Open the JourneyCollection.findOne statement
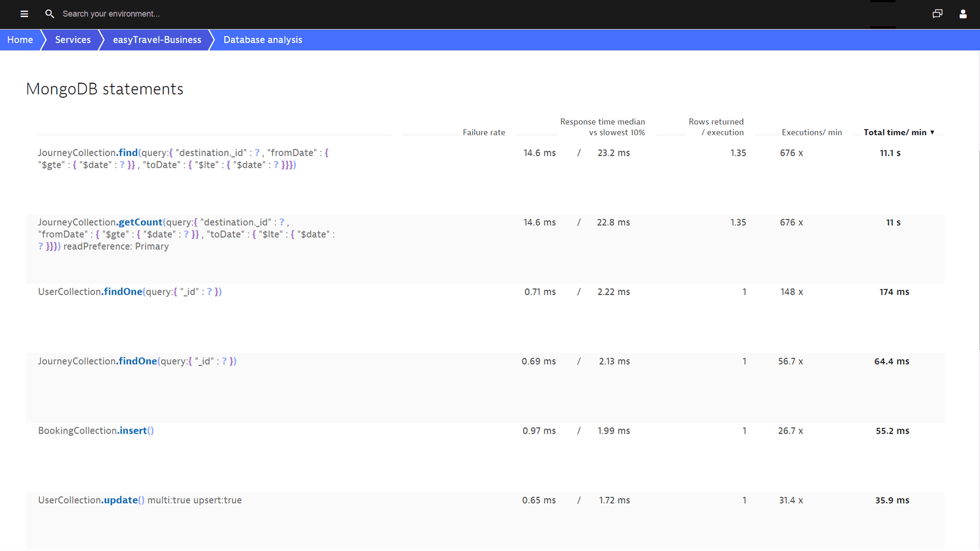Viewport: 980px width, 551px height. tap(137, 361)
